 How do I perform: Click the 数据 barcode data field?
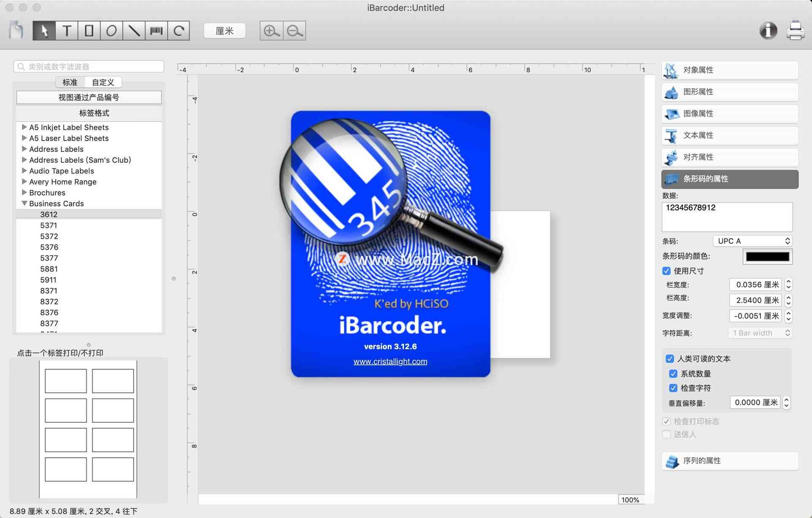coord(727,217)
